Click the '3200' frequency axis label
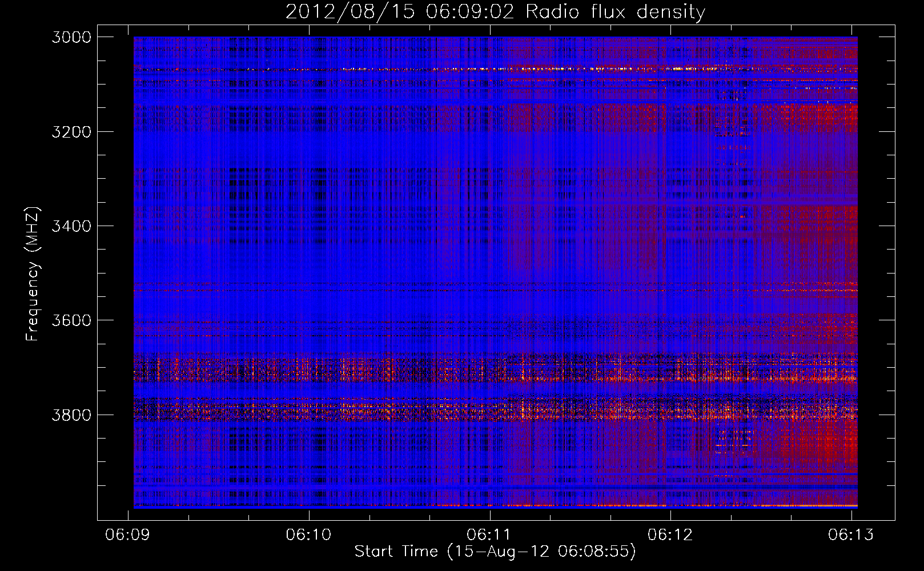924x571 pixels. tap(71, 132)
